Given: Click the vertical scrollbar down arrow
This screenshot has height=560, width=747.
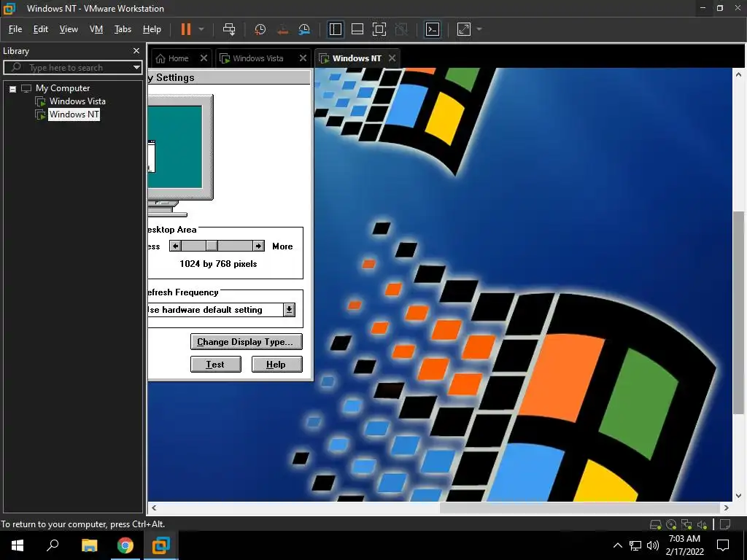Looking at the screenshot, I should click(x=738, y=496).
